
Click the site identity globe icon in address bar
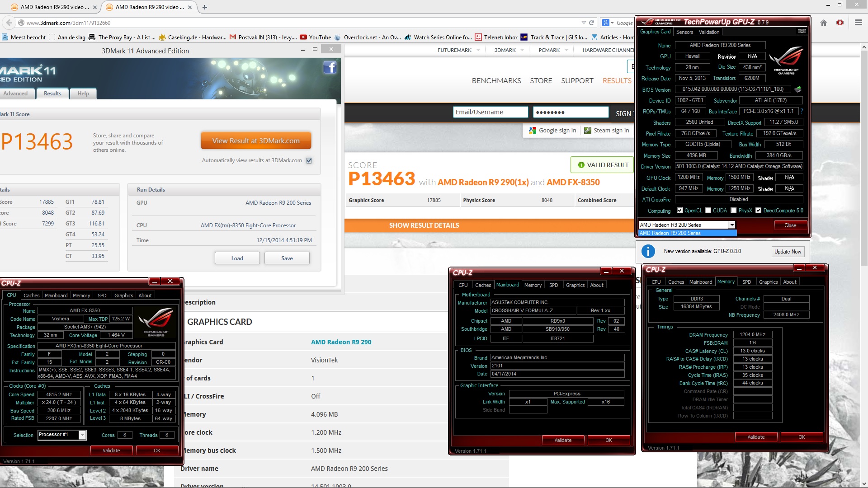[x=21, y=23]
